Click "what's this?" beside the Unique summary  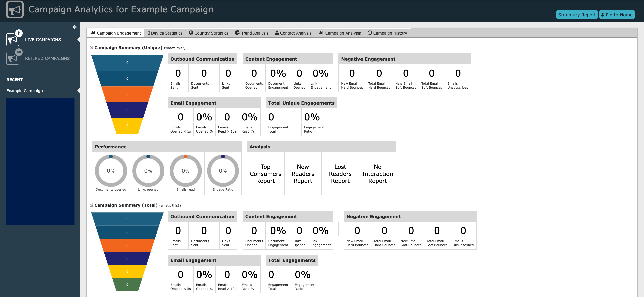point(175,48)
